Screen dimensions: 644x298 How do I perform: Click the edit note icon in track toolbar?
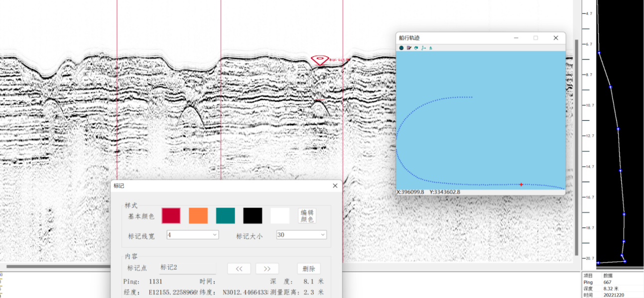tap(408, 48)
